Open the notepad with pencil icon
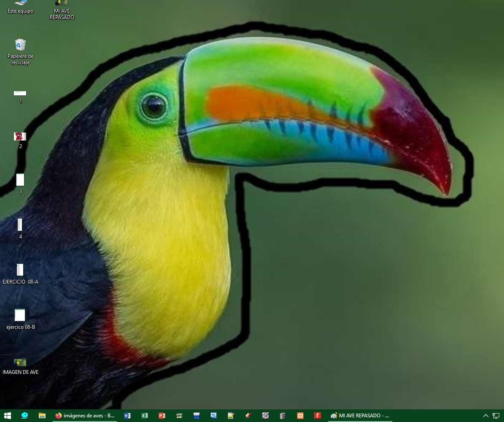Viewport: 504px width, 422px height. (x=231, y=416)
